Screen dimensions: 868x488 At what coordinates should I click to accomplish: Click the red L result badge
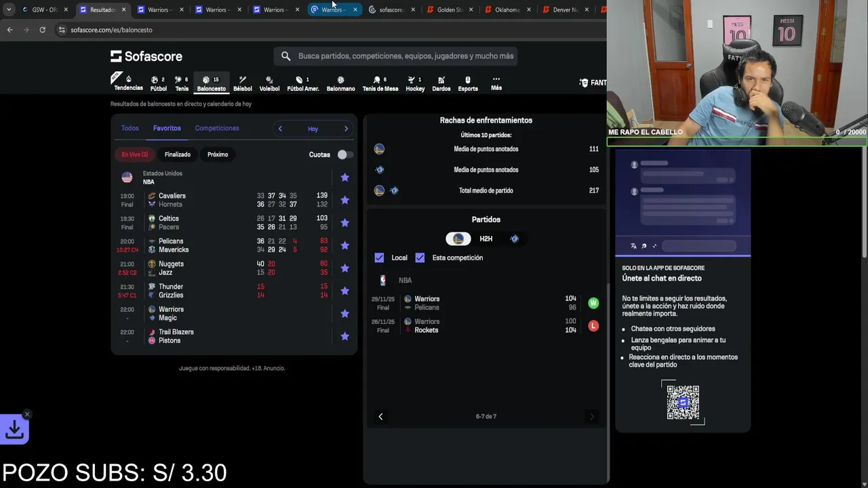tap(593, 326)
